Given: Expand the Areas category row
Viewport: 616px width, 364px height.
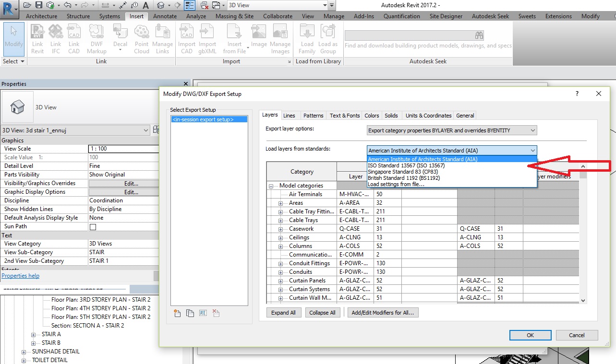Looking at the screenshot, I should 279,203.
